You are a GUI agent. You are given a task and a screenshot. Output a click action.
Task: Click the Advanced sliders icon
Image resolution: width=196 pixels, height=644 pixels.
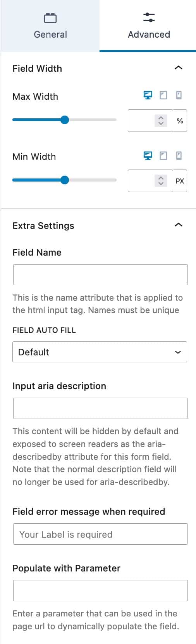[x=149, y=17]
